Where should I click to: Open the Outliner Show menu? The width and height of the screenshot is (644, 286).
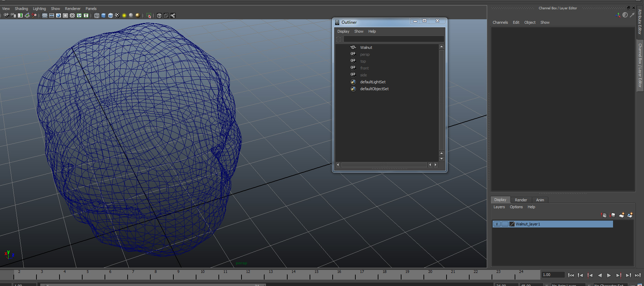tap(359, 31)
